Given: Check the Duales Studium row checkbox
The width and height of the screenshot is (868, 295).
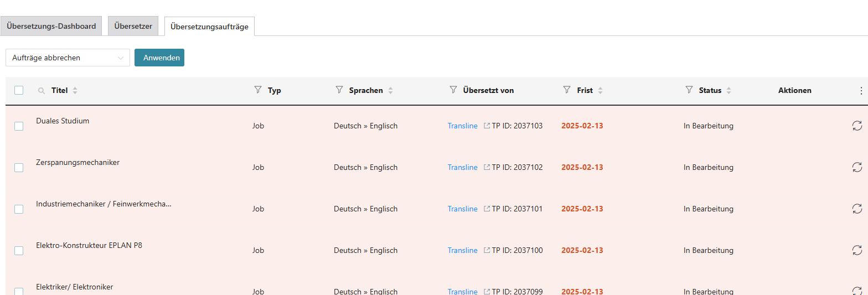Looking at the screenshot, I should pos(19,126).
